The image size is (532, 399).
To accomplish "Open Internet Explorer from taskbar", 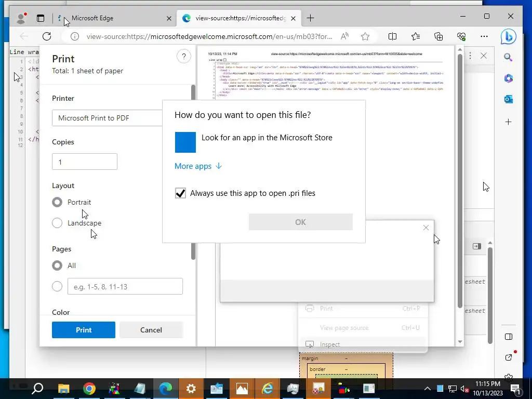I will pos(268,388).
